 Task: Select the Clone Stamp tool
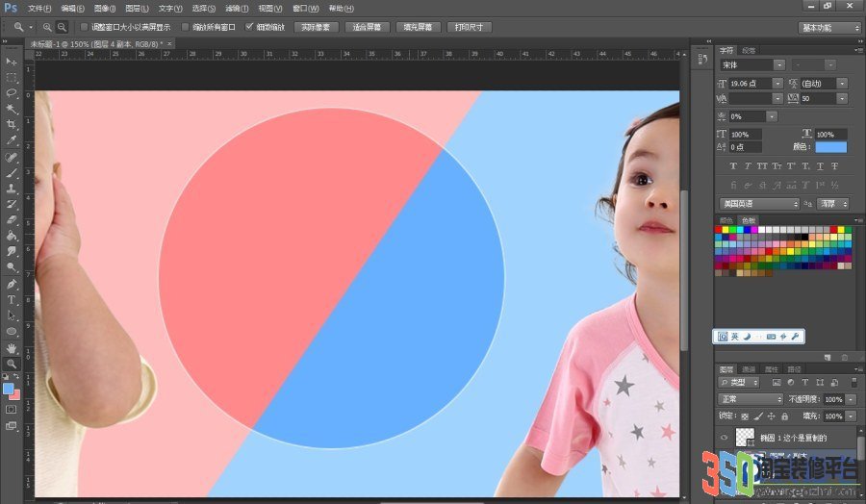coord(11,189)
